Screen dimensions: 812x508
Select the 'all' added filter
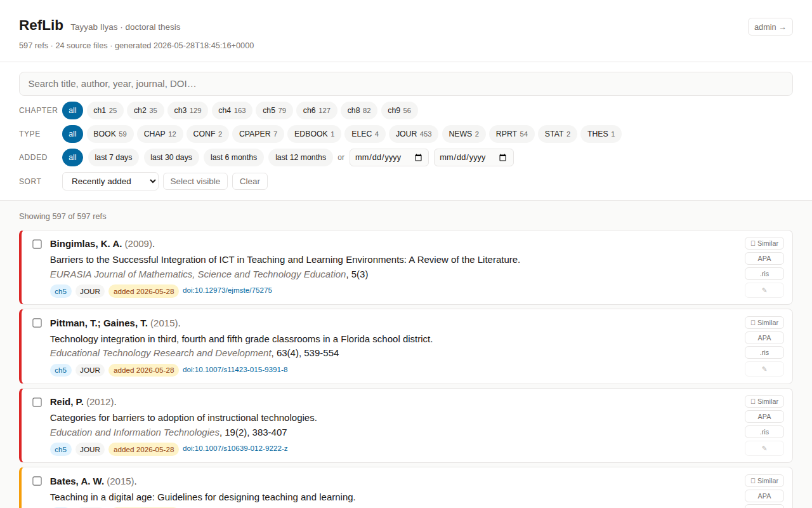tap(72, 157)
